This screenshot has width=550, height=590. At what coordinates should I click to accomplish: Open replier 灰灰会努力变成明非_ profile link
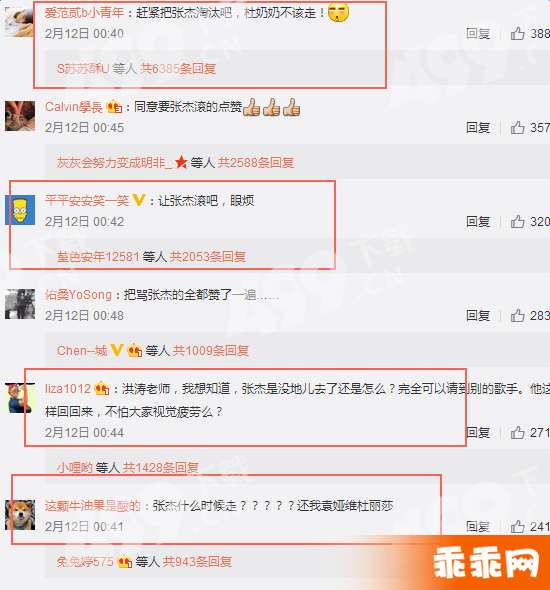[x=114, y=163]
